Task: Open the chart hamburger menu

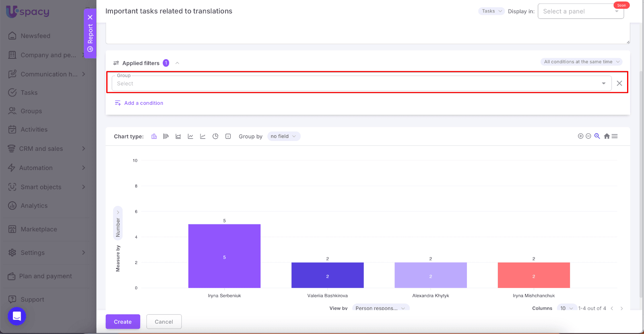Action: click(x=615, y=136)
